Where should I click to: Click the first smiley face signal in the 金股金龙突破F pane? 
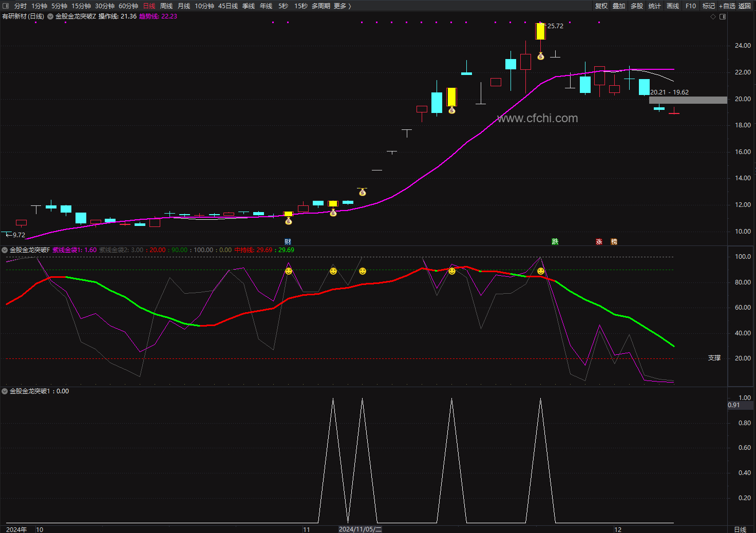point(289,271)
